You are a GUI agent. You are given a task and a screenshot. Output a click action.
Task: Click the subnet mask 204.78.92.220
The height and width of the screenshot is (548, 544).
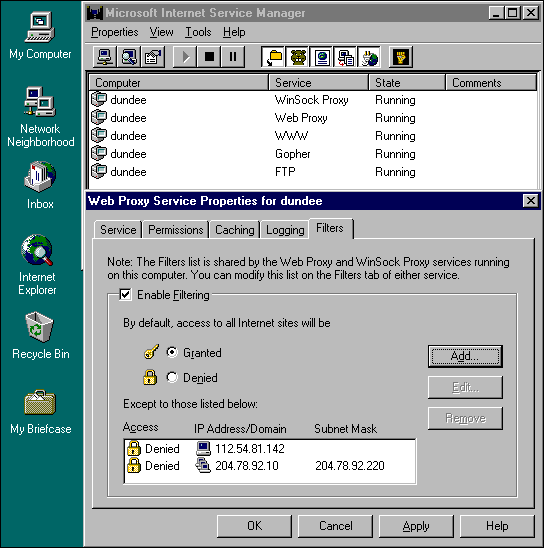[350, 466]
